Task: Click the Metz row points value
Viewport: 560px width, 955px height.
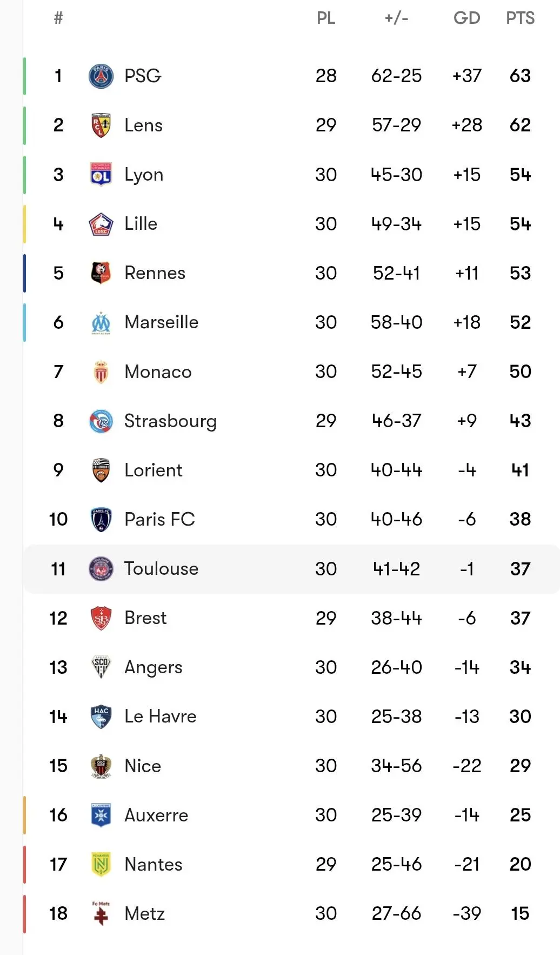Action: [x=520, y=914]
